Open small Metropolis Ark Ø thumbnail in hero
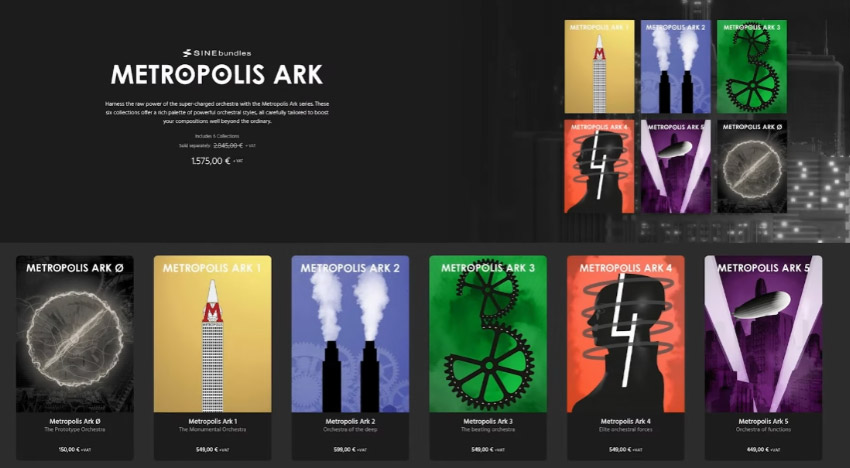 coord(751,166)
